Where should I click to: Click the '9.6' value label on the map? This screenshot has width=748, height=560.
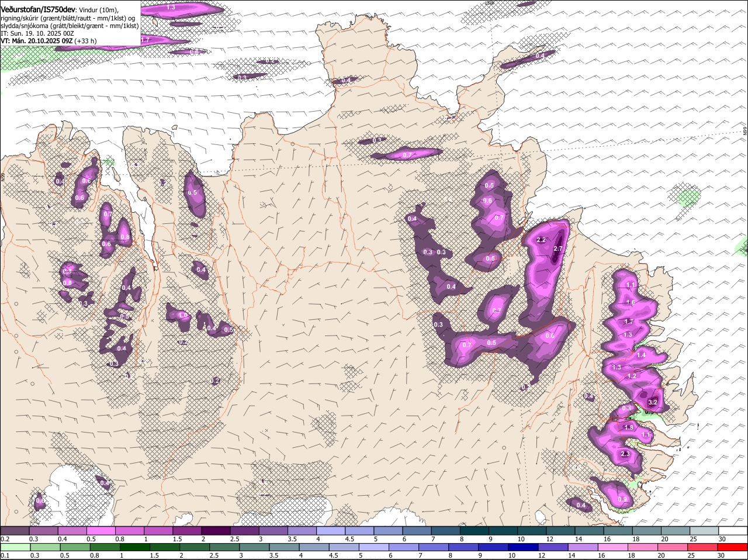click(x=487, y=201)
